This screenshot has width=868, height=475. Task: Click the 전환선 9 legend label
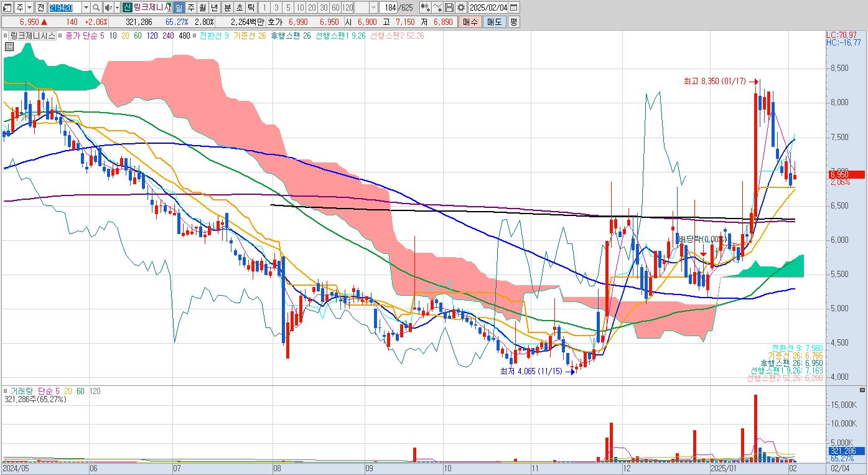point(214,36)
